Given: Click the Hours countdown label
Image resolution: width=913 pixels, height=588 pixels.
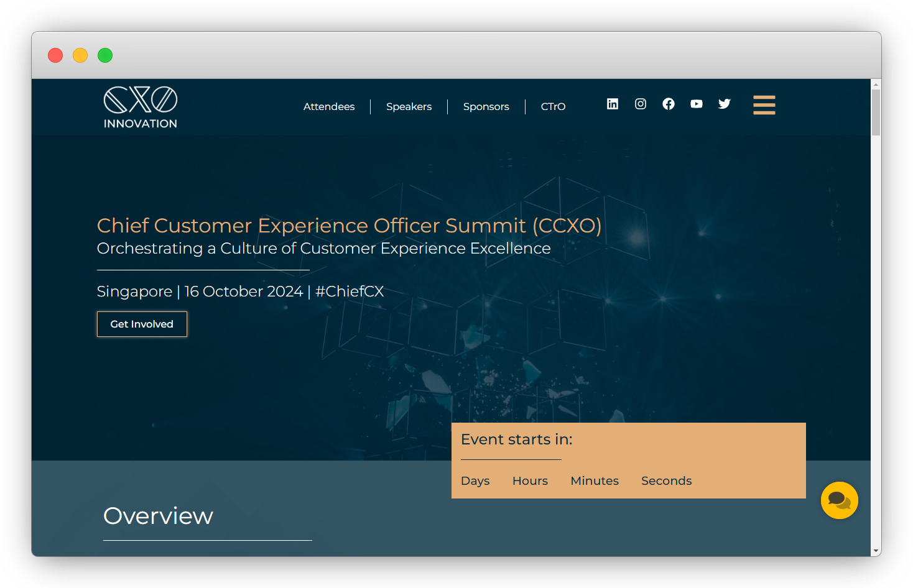Looking at the screenshot, I should [531, 481].
